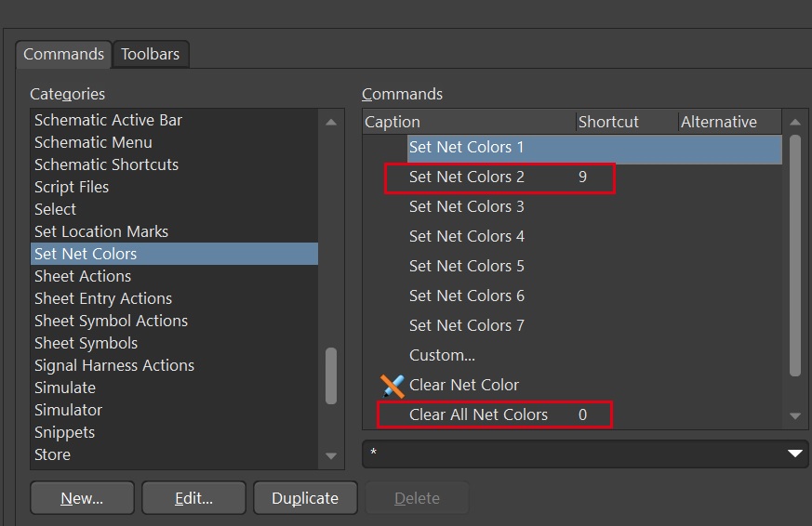The image size is (812, 526).
Task: Select Simulator category
Action: [x=174, y=410]
